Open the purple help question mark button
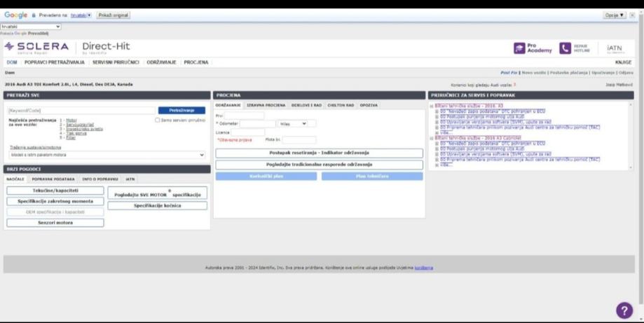Viewport: 644px width, 323px height. [x=624, y=310]
